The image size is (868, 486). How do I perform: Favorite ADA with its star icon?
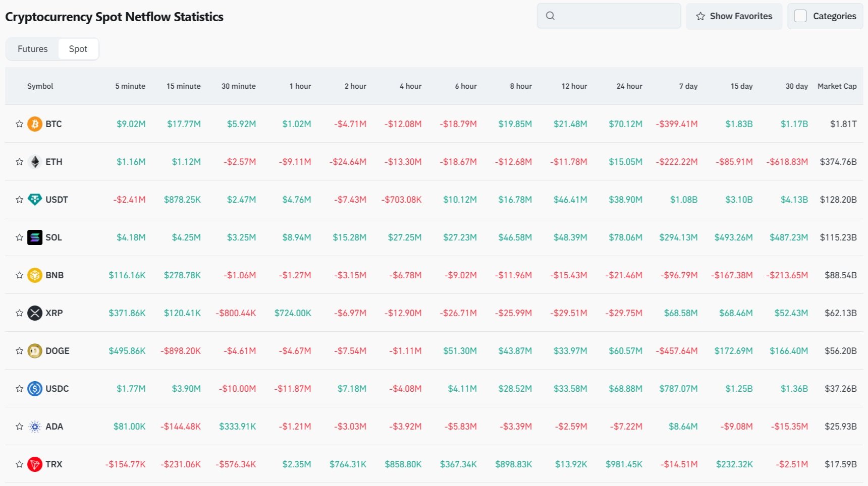[x=19, y=427]
